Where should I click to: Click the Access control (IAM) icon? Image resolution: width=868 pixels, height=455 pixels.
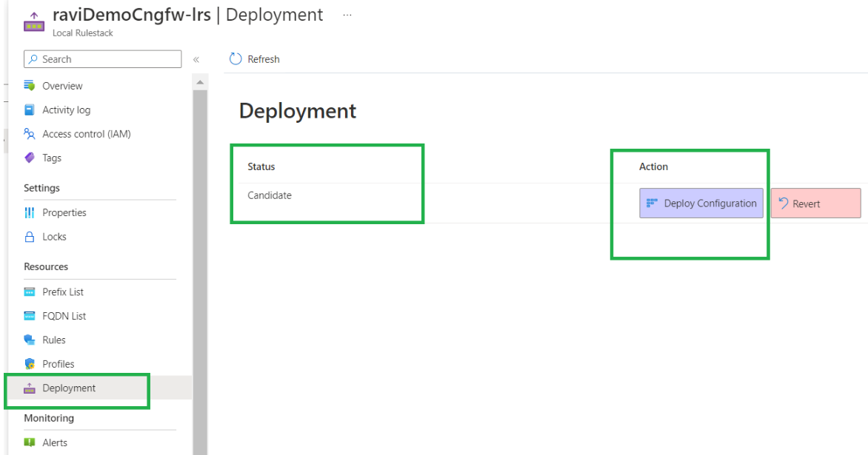tap(30, 134)
